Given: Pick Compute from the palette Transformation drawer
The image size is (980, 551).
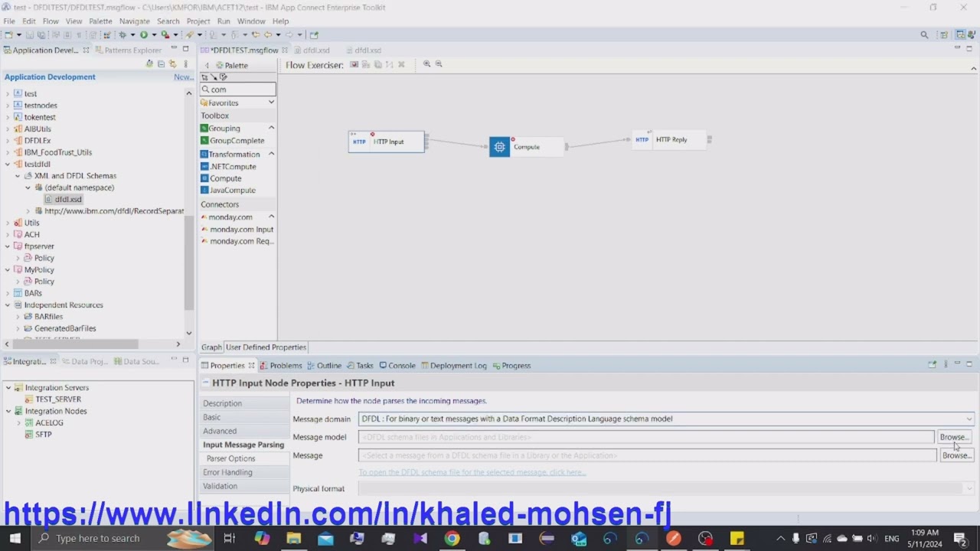Looking at the screenshot, I should pyautogui.click(x=225, y=178).
